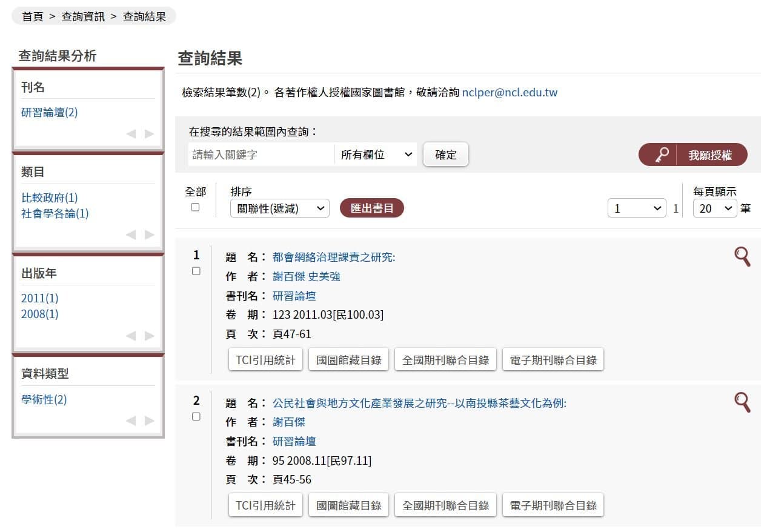Go to 查詢資訊 in breadcrumb

[83, 16]
